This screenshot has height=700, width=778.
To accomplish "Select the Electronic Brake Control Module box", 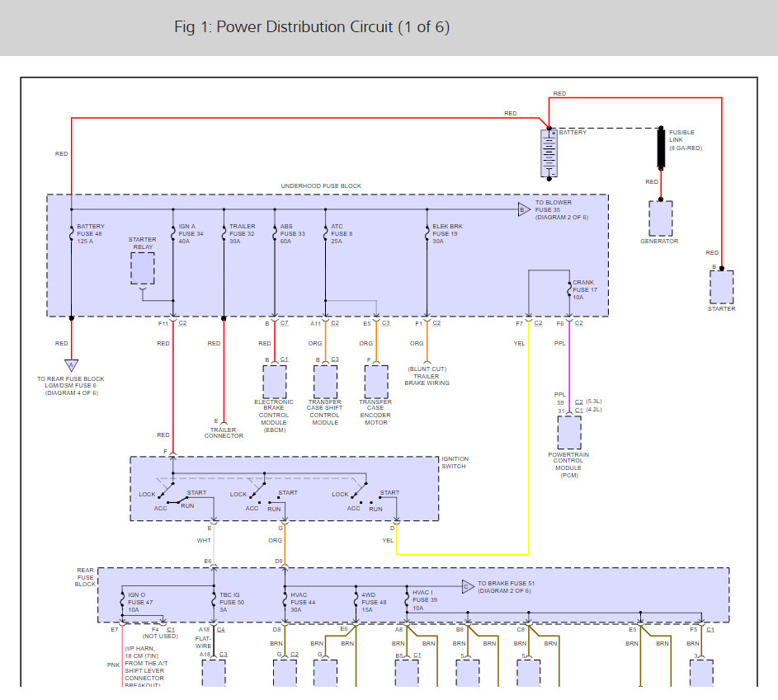I will click(x=275, y=382).
